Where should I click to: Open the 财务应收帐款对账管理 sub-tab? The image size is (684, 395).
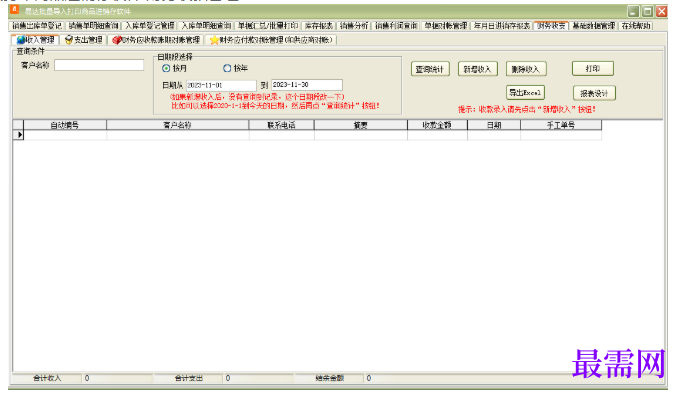coord(156,40)
